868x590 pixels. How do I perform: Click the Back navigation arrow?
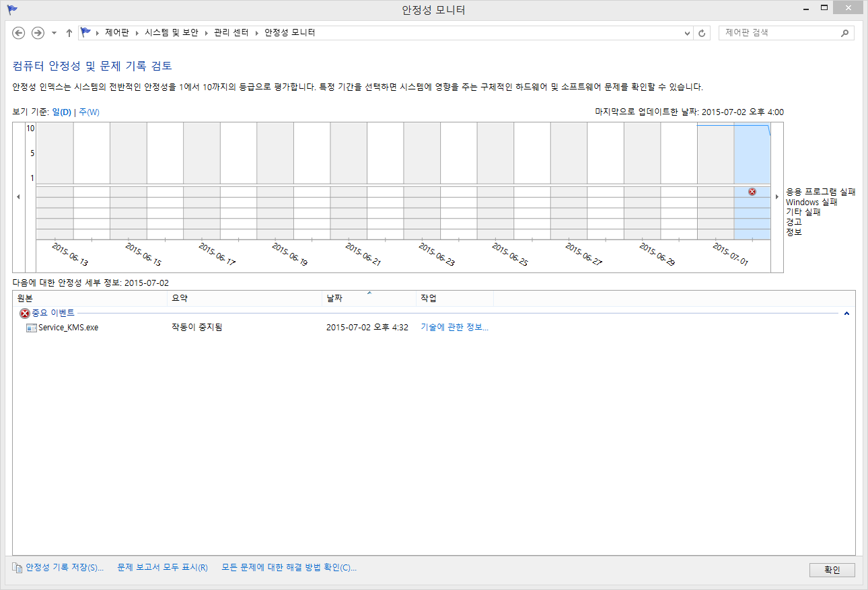[x=19, y=33]
